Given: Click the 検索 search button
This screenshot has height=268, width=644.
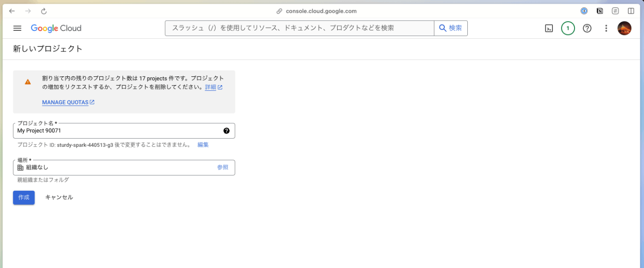Looking at the screenshot, I should [x=451, y=28].
